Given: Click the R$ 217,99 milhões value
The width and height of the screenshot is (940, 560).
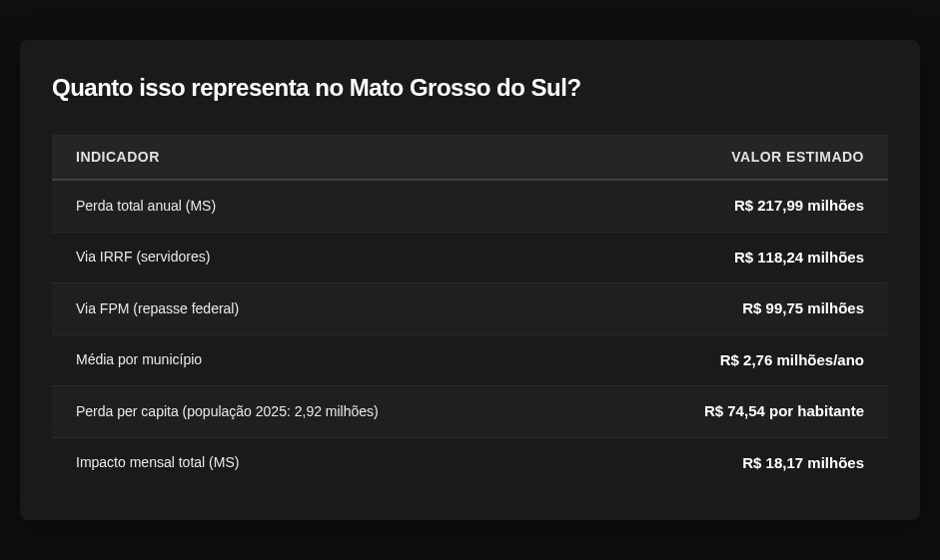Looking at the screenshot, I should (x=798, y=206).
